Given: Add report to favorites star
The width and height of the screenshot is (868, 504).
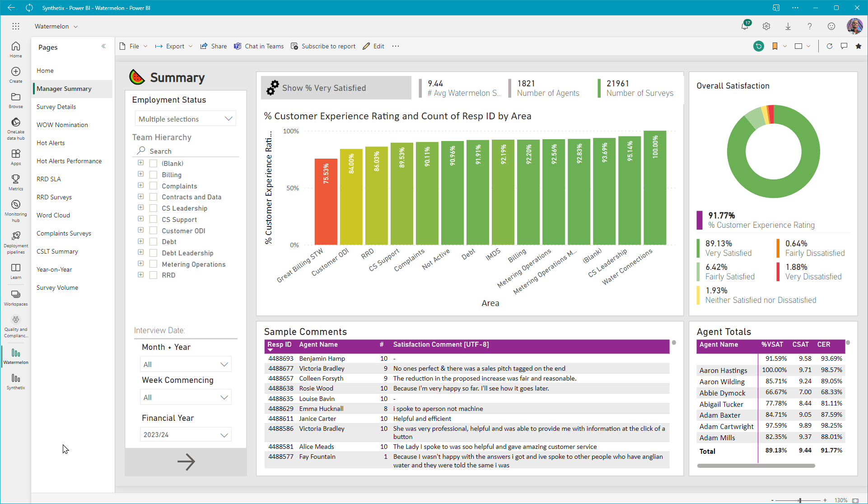Looking at the screenshot, I should coord(858,46).
